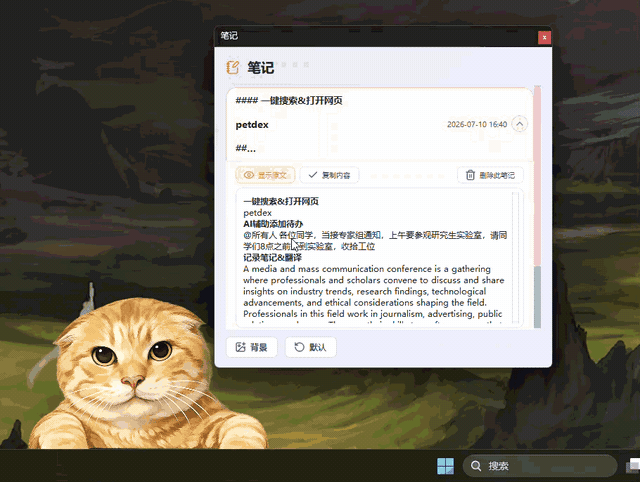Viewport: 640px width, 482px height.
Task: Click the inner note content scrollbar
Action: pyautogui.click(x=516, y=258)
